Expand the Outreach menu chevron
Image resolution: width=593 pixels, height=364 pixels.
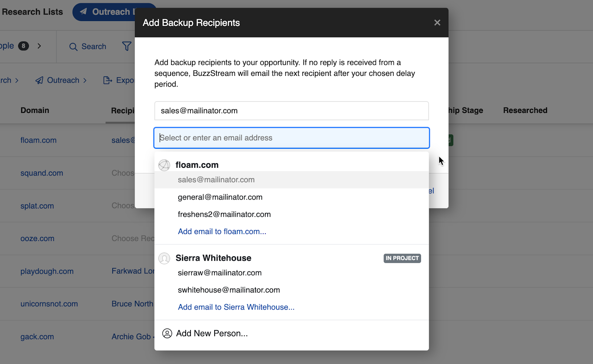(85, 80)
